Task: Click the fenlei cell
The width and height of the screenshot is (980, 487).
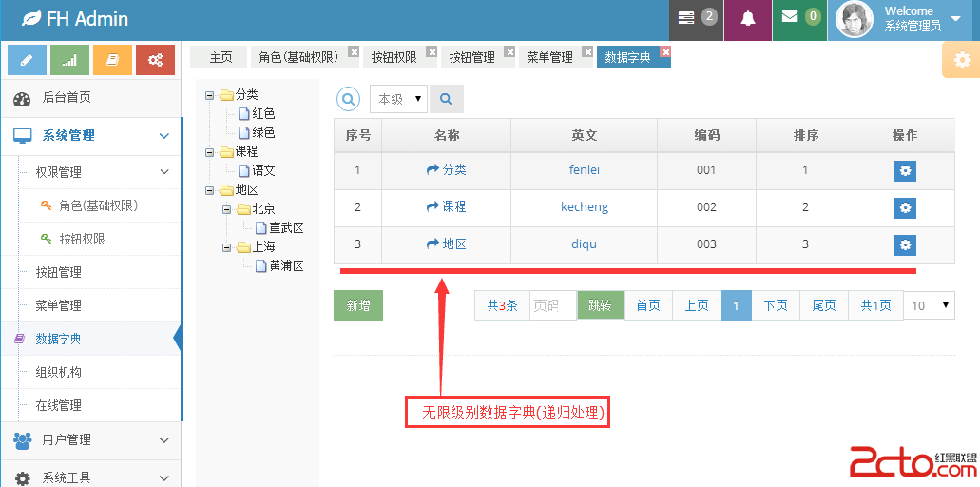Action: tap(585, 169)
